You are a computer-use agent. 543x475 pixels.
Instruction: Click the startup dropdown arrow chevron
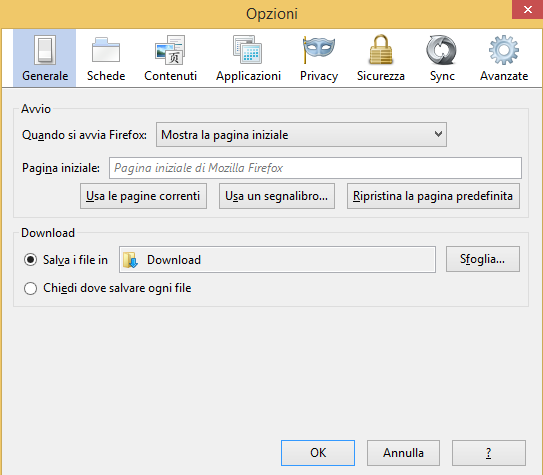(438, 134)
